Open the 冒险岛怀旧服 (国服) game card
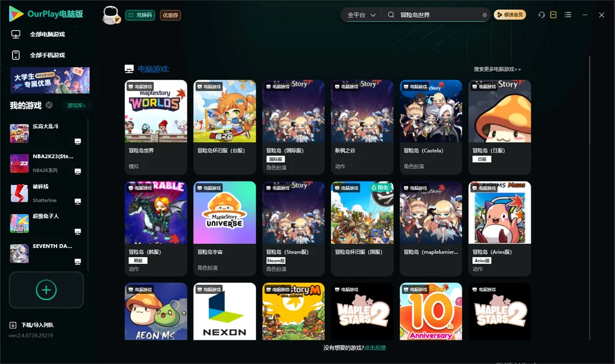 point(362,229)
